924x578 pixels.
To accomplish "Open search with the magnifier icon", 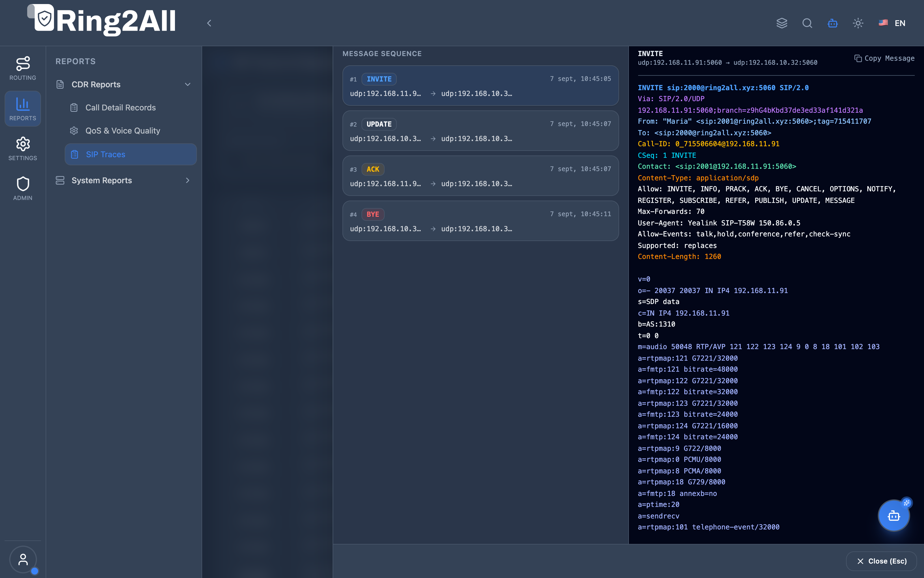I will click(x=807, y=23).
